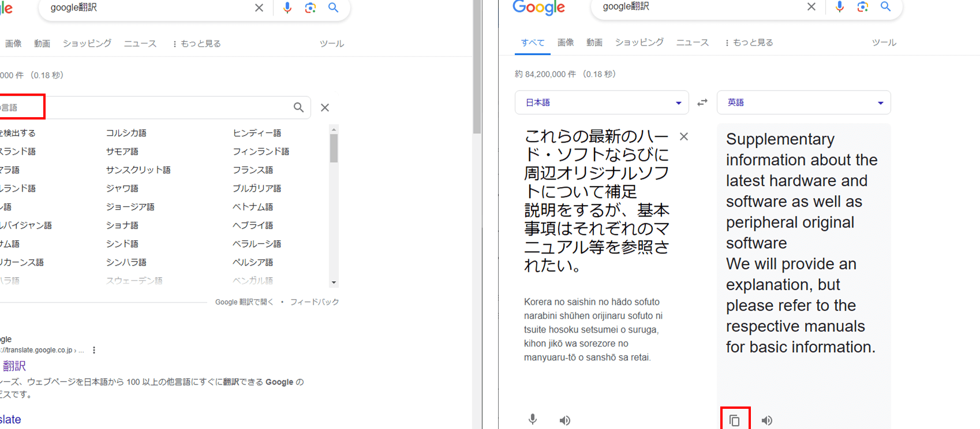This screenshot has width=980, height=429.
Task: Click search magnifier in right window search bar
Action: click(886, 6)
